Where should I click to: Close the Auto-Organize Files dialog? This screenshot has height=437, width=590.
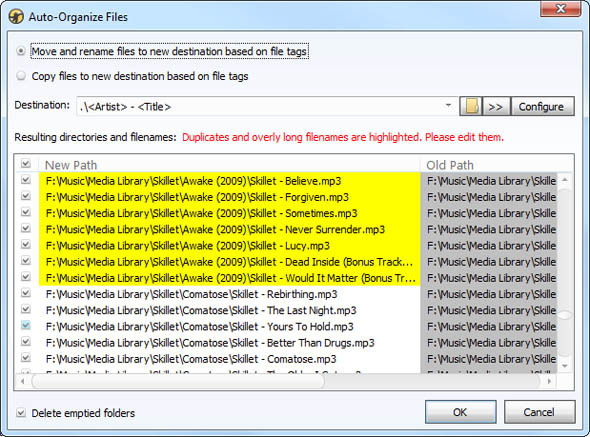click(x=560, y=8)
